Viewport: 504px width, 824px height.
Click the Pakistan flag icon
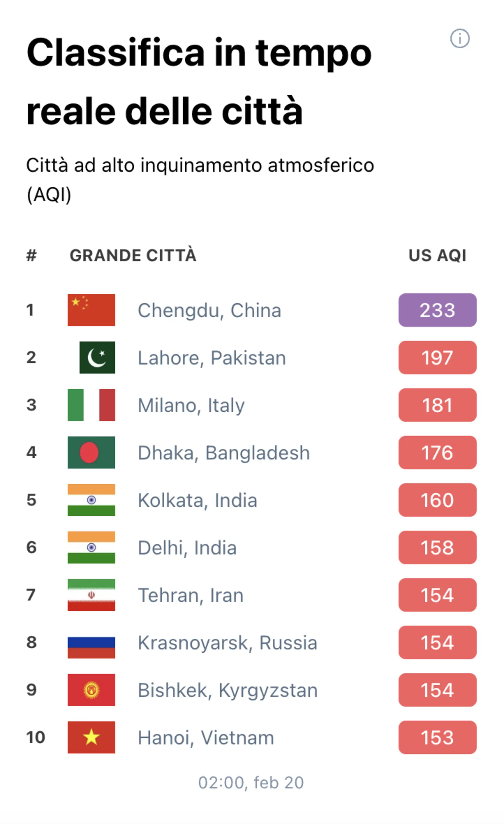click(x=97, y=357)
